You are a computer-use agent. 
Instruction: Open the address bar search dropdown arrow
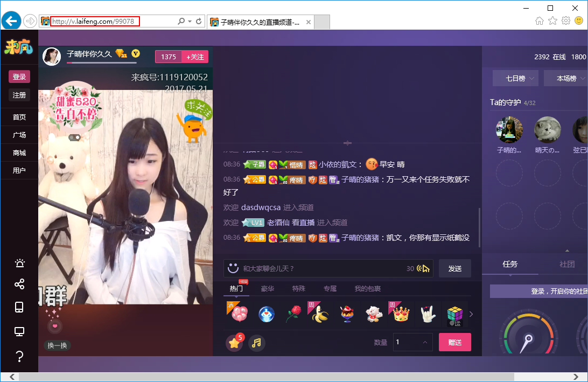pyautogui.click(x=190, y=22)
